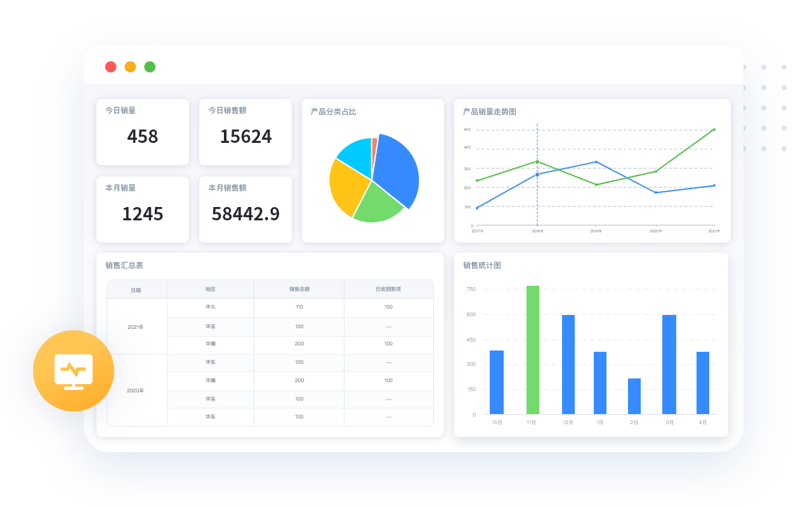This screenshot has height=508, width=812.
Task: Click the blue line endpoint at 2021年
Action: click(x=714, y=185)
